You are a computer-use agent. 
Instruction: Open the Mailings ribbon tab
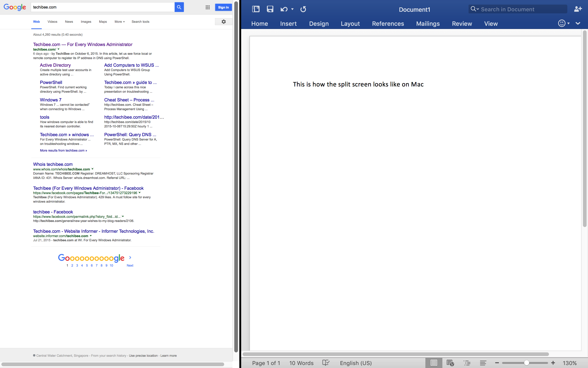428,24
